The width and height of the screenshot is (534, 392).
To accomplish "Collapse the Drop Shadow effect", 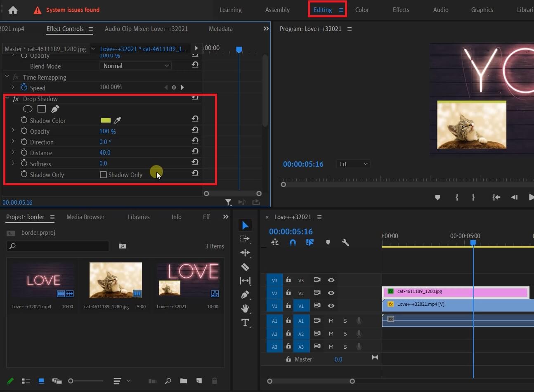I will coord(7,98).
